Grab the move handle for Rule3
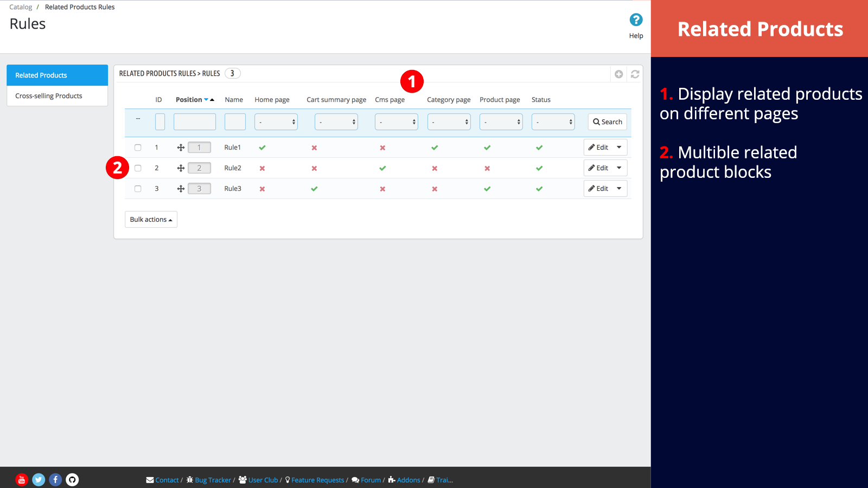868x488 pixels. [x=181, y=189]
